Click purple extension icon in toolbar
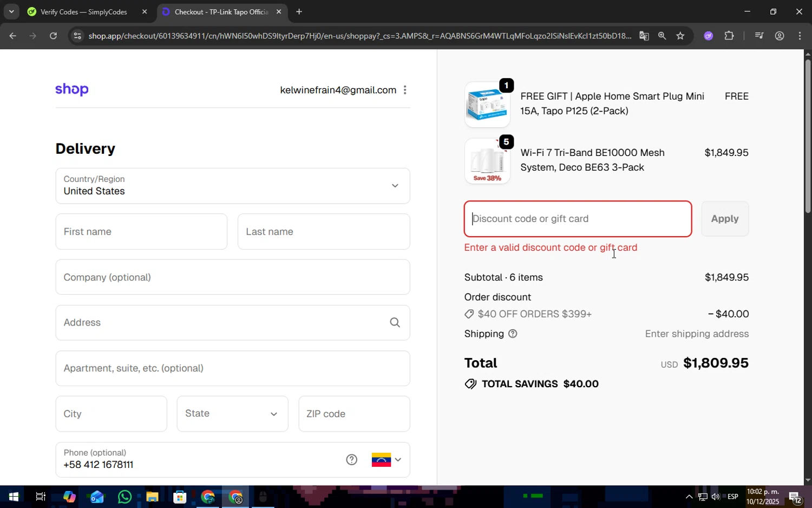812x508 pixels. pos(708,36)
